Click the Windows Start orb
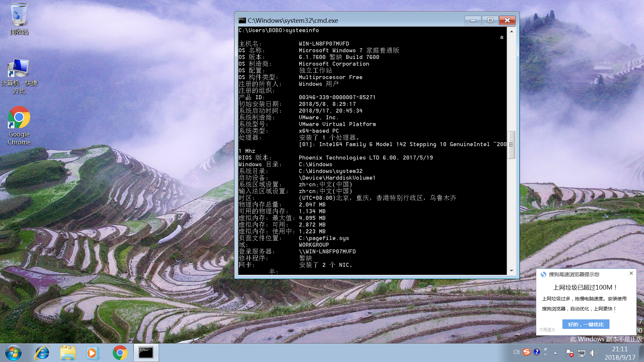The width and height of the screenshot is (644, 362). coord(13,353)
